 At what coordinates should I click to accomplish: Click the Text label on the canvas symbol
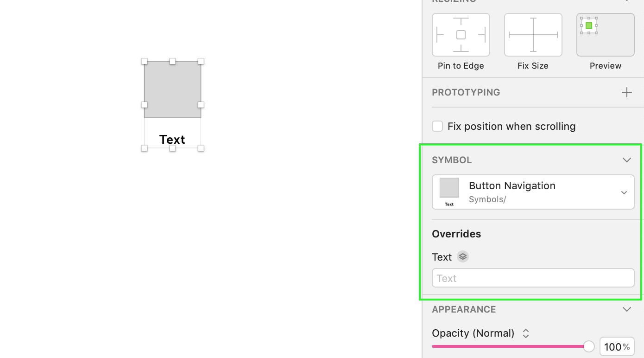coord(172,139)
